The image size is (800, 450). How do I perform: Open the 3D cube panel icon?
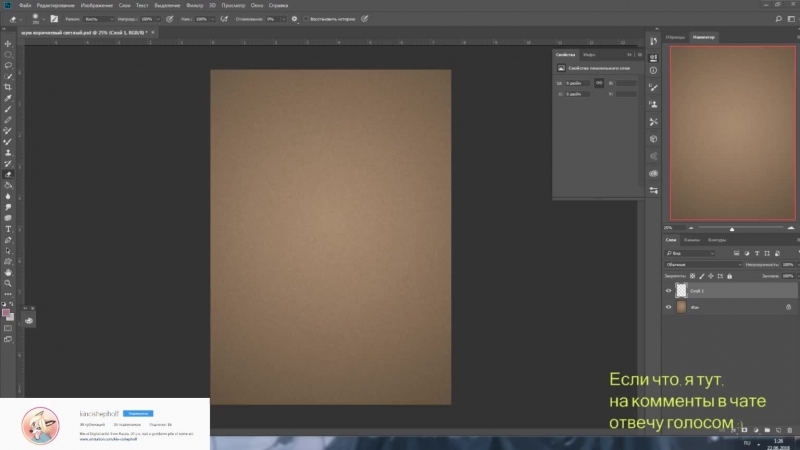pos(653,139)
